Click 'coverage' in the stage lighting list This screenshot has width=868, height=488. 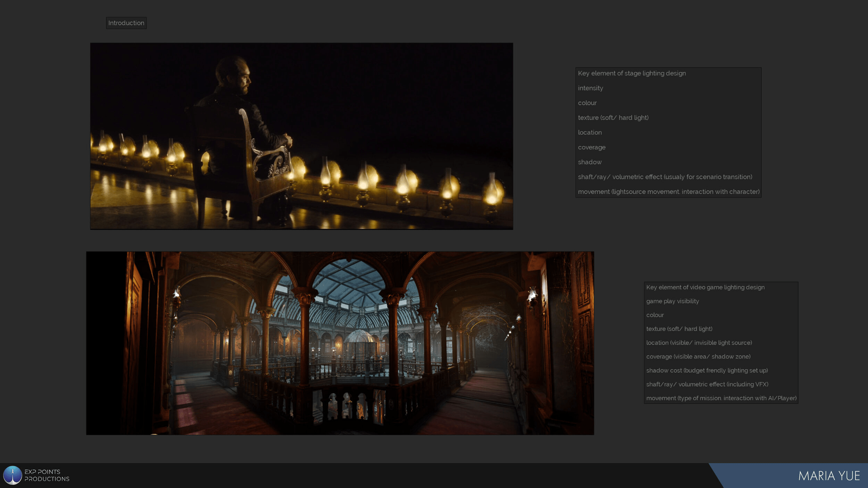[591, 147]
